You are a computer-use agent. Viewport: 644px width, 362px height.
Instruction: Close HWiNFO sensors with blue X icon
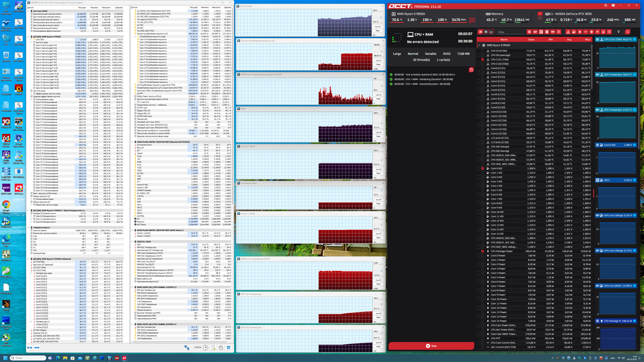pos(228,348)
